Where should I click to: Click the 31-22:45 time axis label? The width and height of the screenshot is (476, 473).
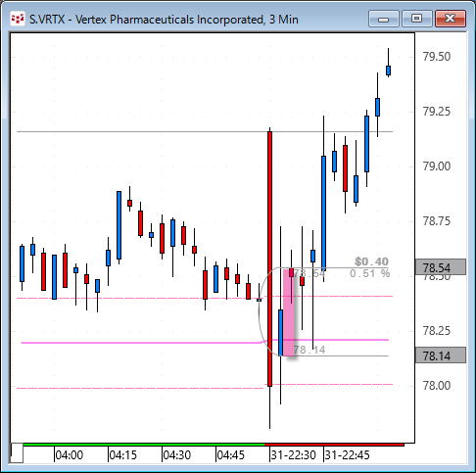coord(347,454)
